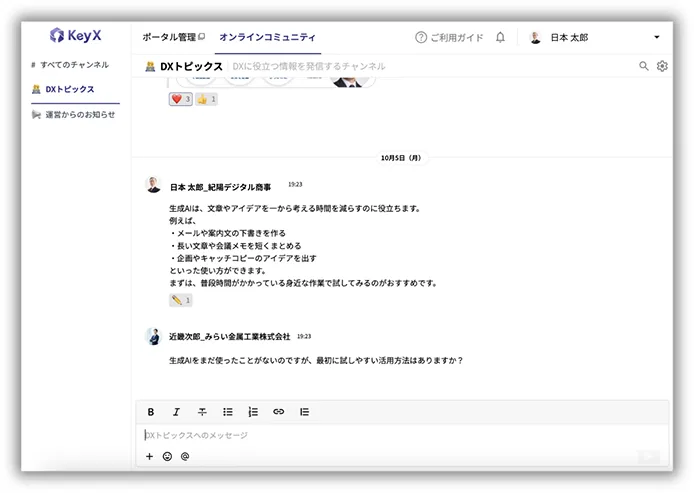This screenshot has height=493, width=694.
Task: Insert a numbered list
Action: coord(253,412)
